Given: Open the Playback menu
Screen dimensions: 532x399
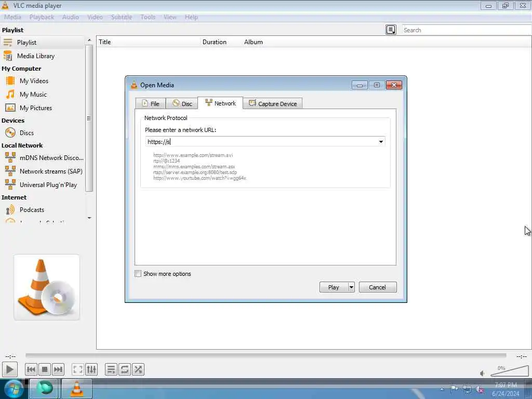Looking at the screenshot, I should [x=42, y=17].
